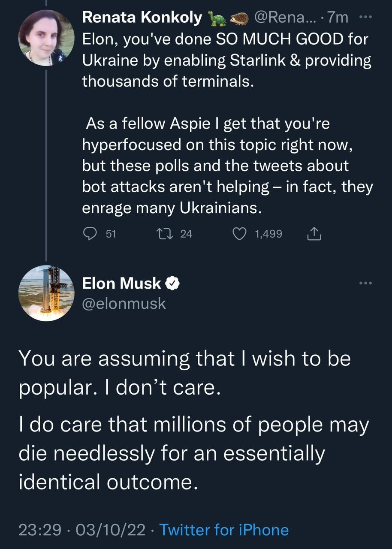This screenshot has height=549, width=392.
Task: Click the turtle emoji beside Renata's name
Action: (216, 18)
